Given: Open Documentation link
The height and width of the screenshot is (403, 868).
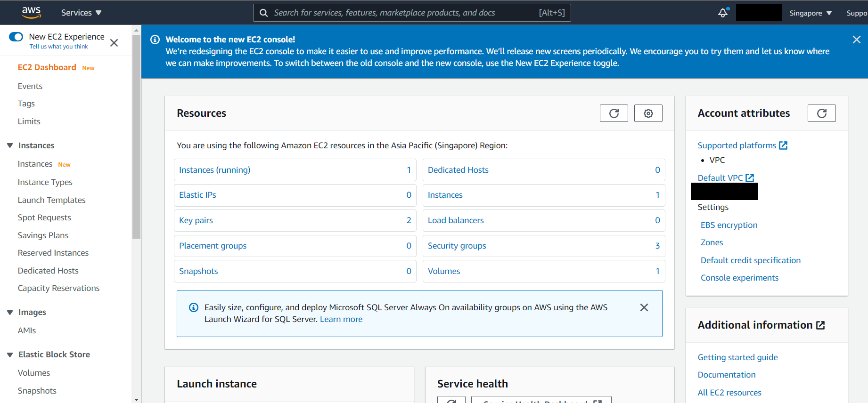Looking at the screenshot, I should click(x=727, y=375).
